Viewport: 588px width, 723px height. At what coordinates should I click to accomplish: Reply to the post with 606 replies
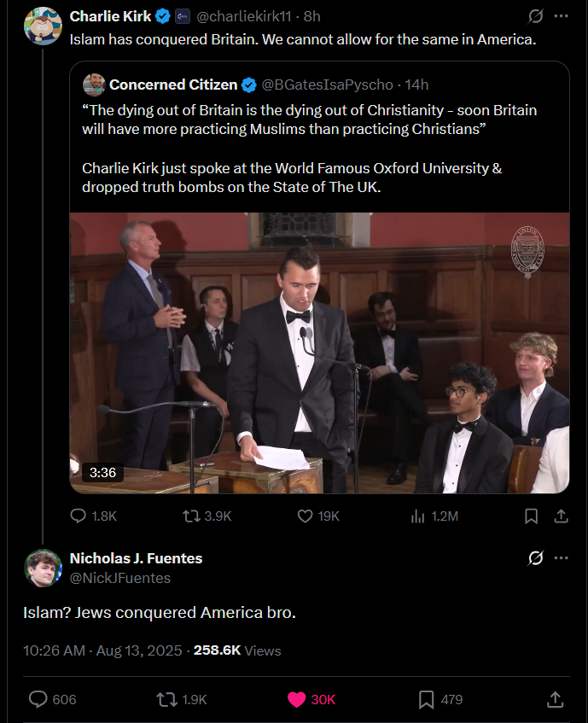38,699
